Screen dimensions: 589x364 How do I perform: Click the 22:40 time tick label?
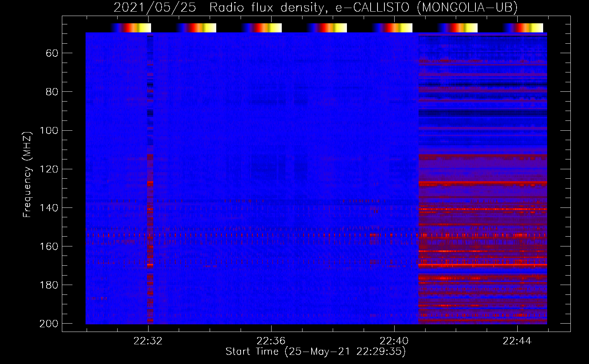tap(394, 341)
